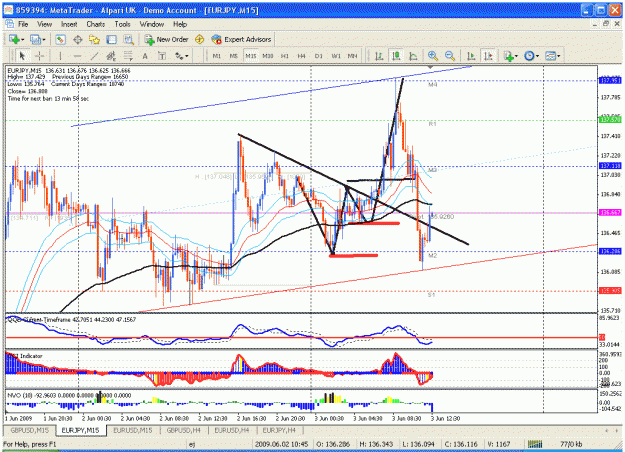Click the status bar time 2009.06.02 10:45
Screen dimensions: 625x452
281,444
